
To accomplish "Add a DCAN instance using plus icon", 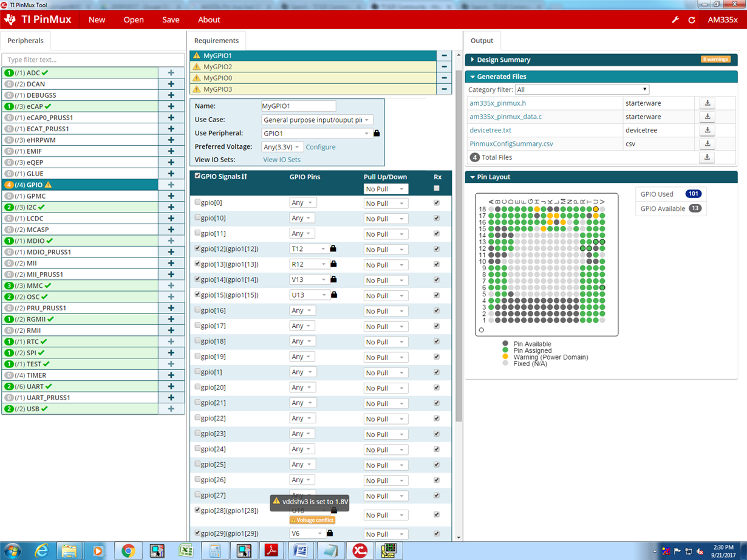I will (x=171, y=84).
